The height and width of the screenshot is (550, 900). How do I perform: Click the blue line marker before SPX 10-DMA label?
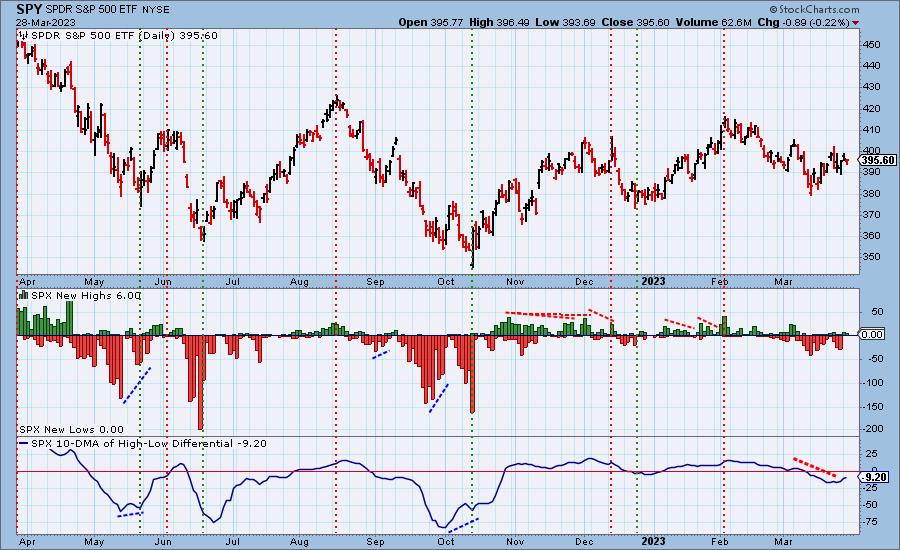coord(24,444)
